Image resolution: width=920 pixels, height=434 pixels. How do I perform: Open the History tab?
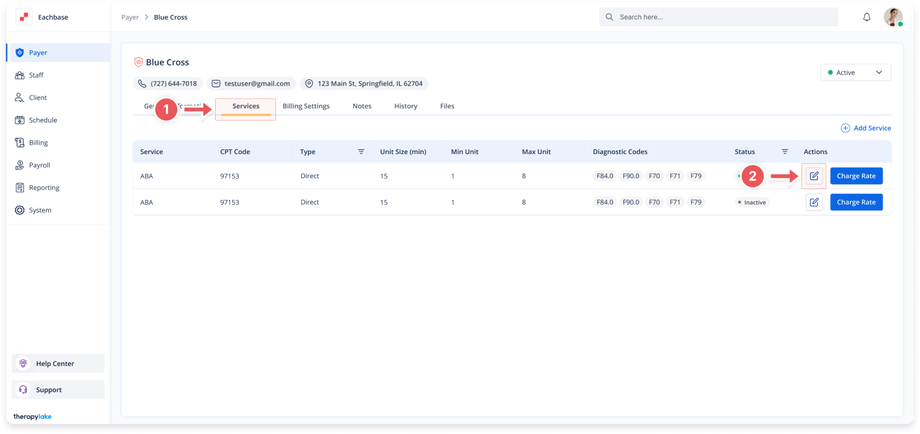point(405,107)
